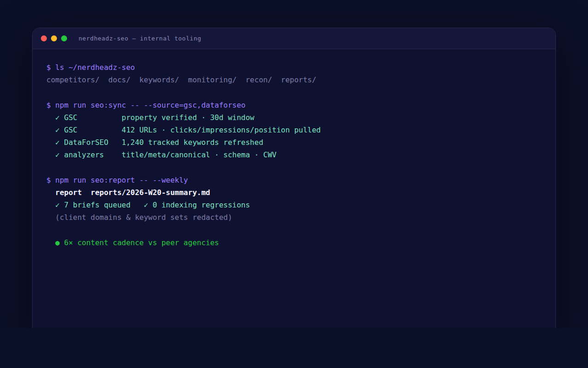Click the 'reports/2026-W20-summary.md' file path
Viewport: 588px width, 368px height.
[150, 193]
